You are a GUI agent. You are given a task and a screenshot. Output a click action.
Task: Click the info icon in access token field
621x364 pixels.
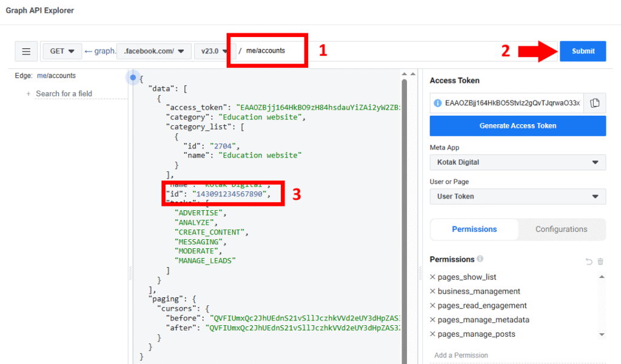437,104
